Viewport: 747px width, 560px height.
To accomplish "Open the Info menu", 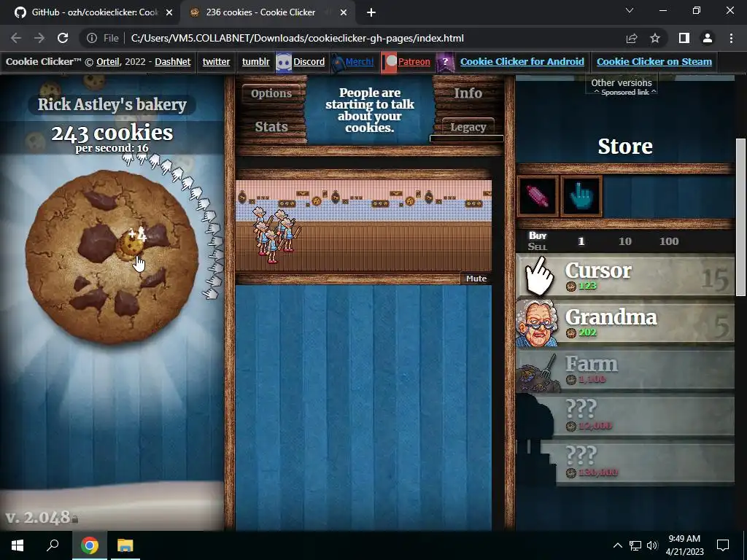I will click(x=468, y=93).
